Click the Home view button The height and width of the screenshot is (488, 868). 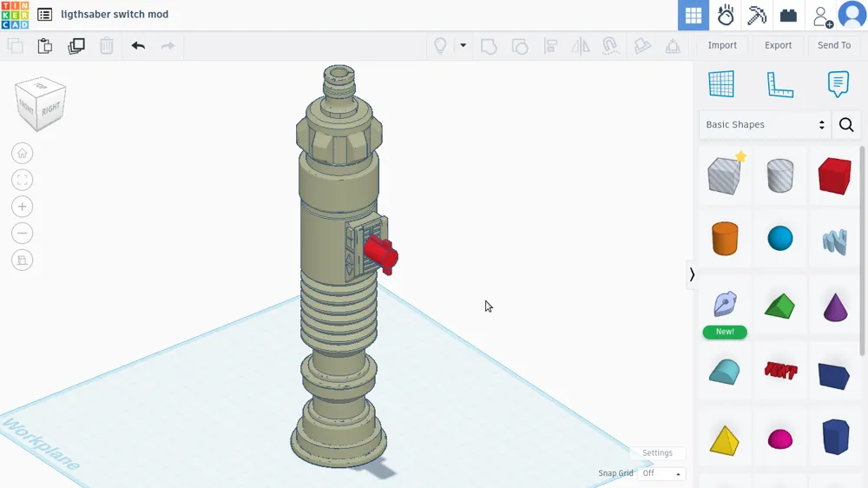tap(23, 154)
